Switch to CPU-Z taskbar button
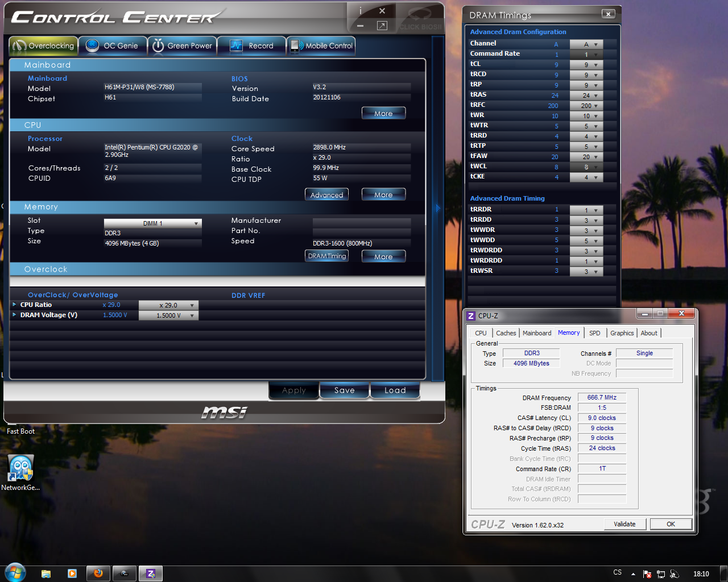Viewport: 728px width, 582px height. (x=151, y=573)
